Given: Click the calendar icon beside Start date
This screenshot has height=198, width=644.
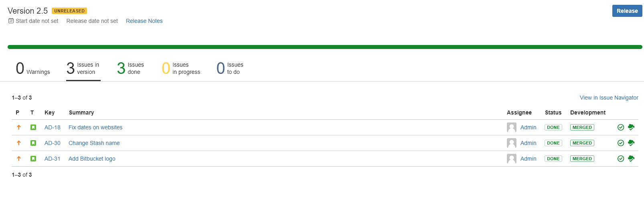Looking at the screenshot, I should (11, 21).
